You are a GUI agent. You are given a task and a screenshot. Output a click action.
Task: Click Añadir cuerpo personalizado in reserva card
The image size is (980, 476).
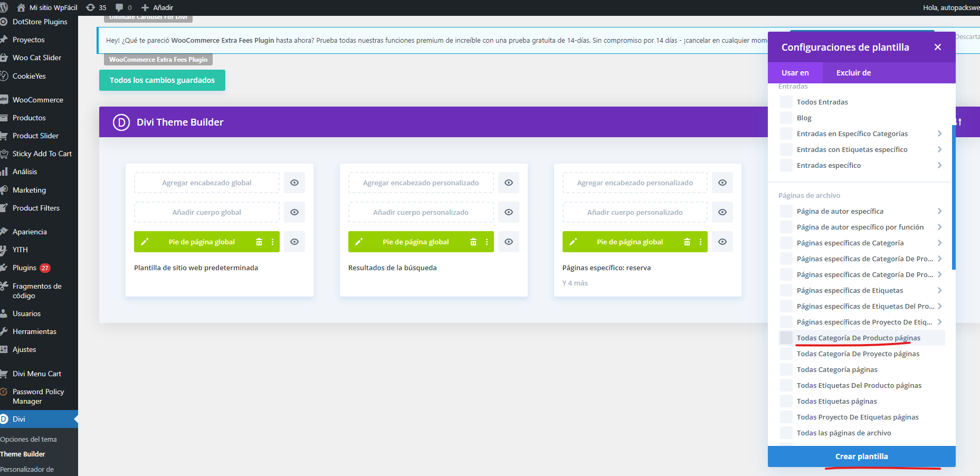point(635,212)
